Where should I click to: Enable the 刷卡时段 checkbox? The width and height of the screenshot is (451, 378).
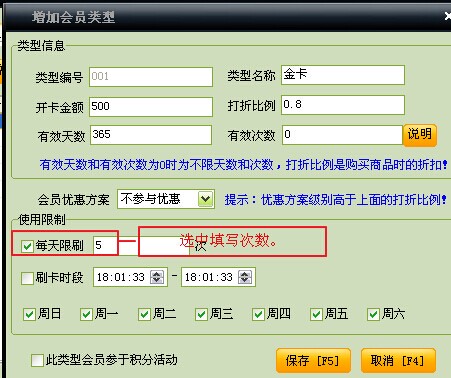point(27,278)
